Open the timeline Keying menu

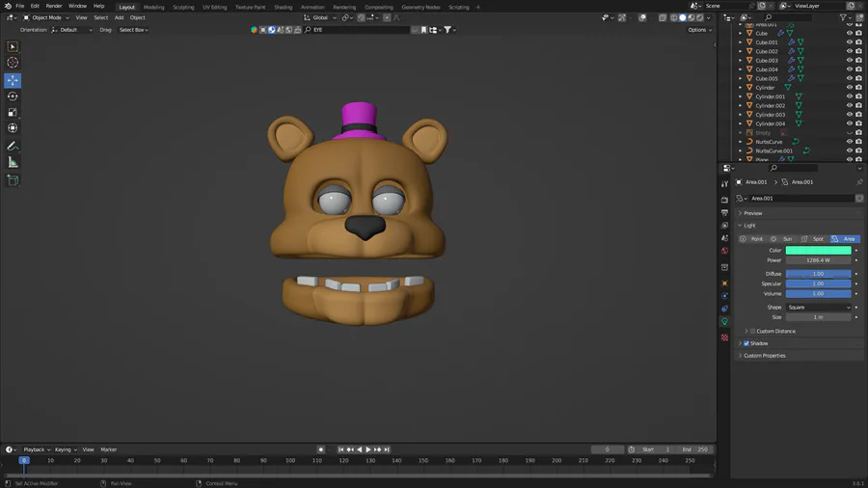coord(66,449)
